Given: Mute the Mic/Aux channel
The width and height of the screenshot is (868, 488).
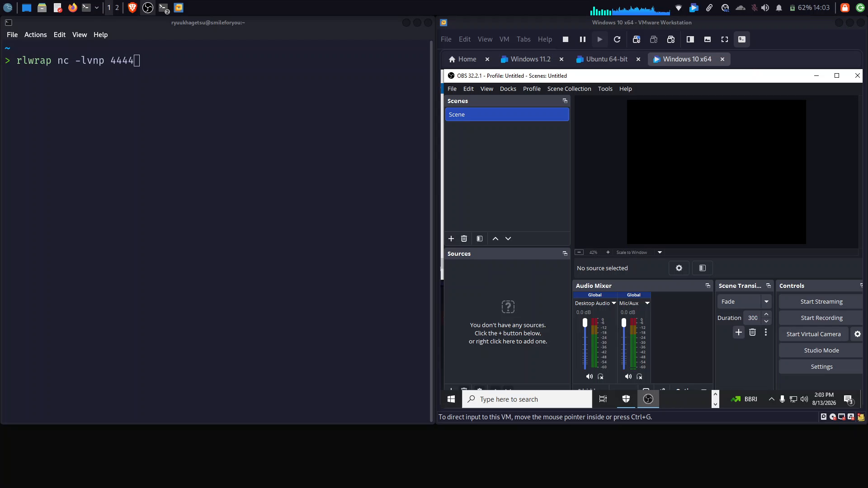Looking at the screenshot, I should coord(628,376).
